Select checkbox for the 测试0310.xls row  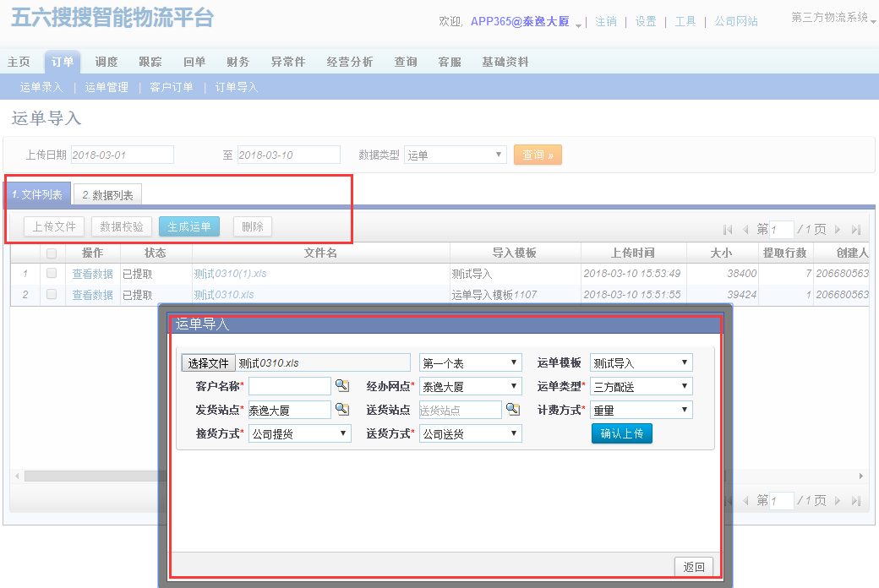pos(52,295)
